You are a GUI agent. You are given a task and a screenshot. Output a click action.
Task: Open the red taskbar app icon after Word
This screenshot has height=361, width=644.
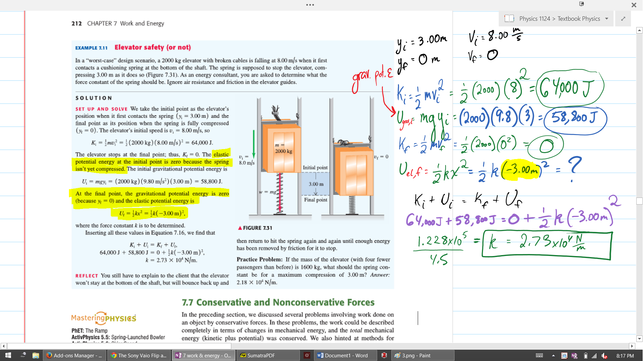click(x=384, y=355)
